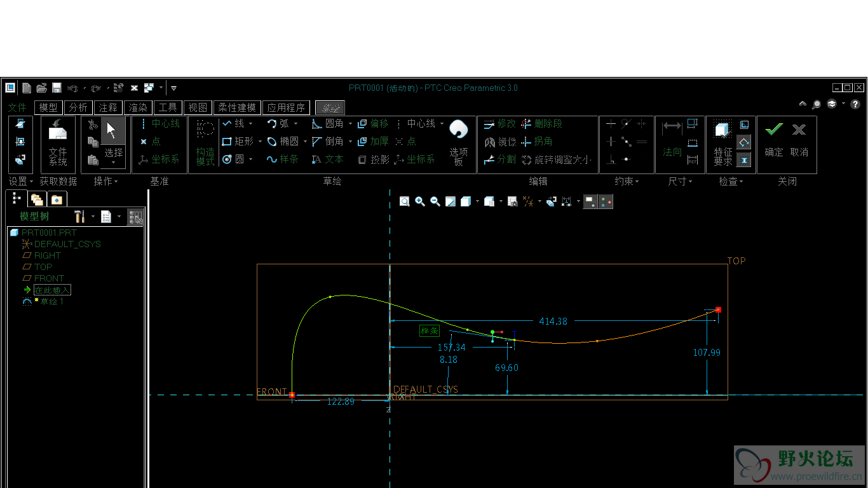The width and height of the screenshot is (868, 488).
Task: Select the 文本 text tool
Action: point(328,159)
